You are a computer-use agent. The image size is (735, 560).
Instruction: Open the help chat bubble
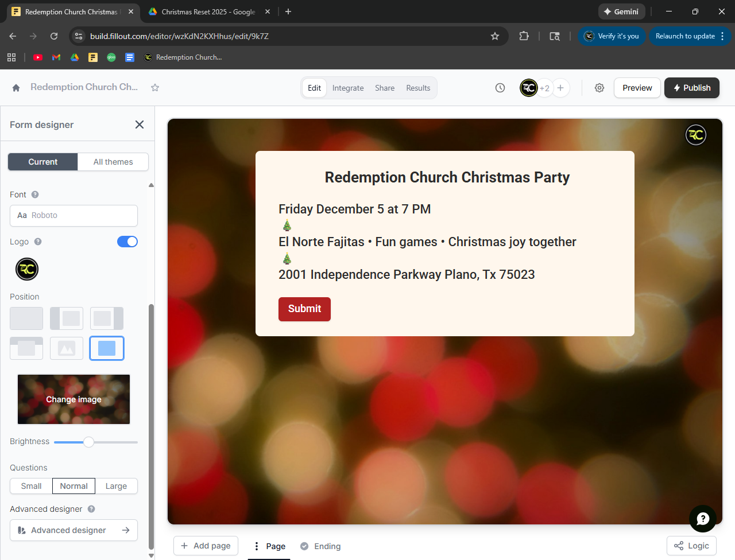702,519
